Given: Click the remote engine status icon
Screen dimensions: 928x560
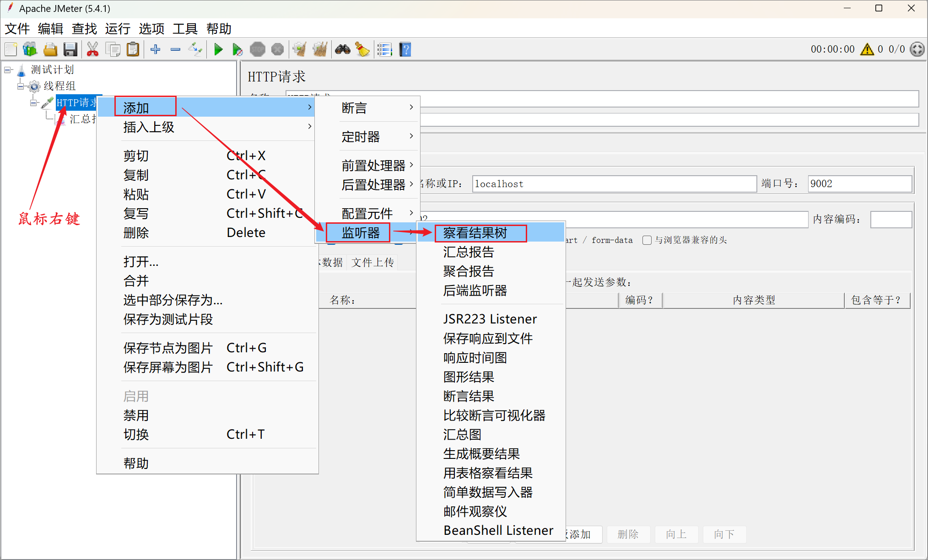Looking at the screenshot, I should point(917,49).
